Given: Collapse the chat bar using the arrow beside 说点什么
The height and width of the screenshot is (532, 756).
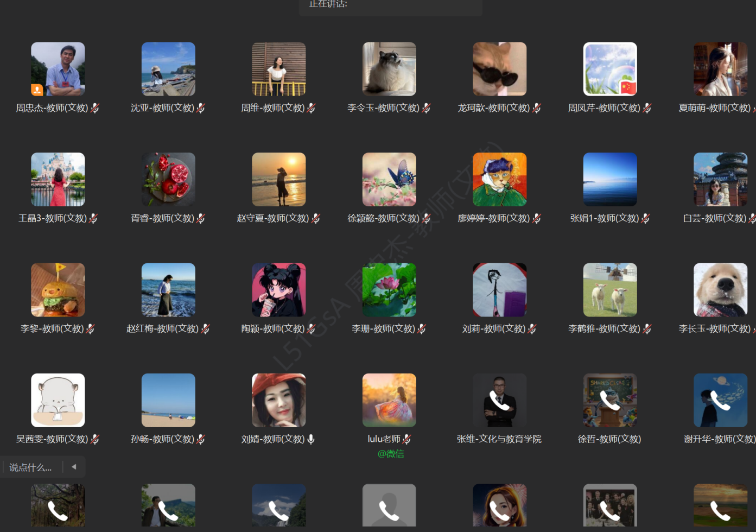Looking at the screenshot, I should pyautogui.click(x=74, y=467).
